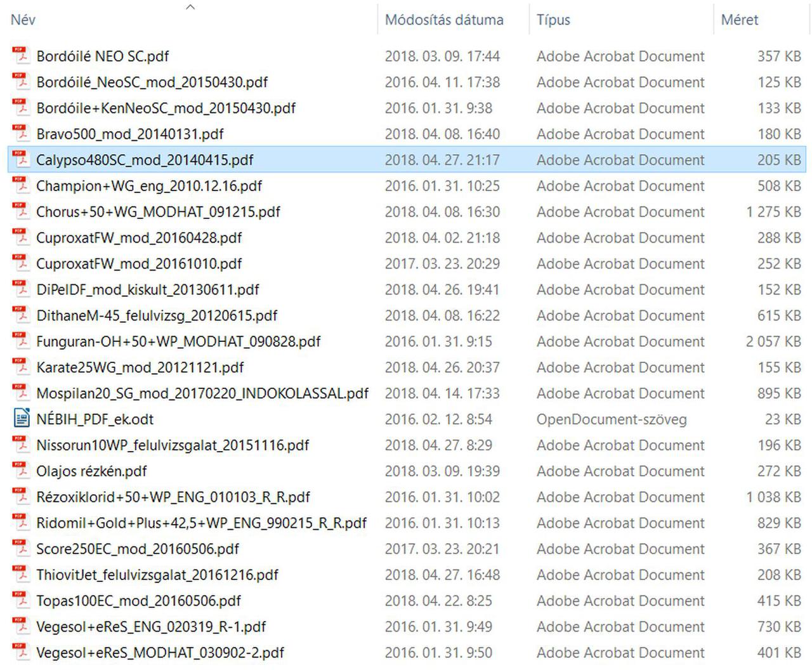
Task: Click the PDF icon of Vegesol+eReS_ENG_020319_R-1.pdf
Action: tap(22, 627)
